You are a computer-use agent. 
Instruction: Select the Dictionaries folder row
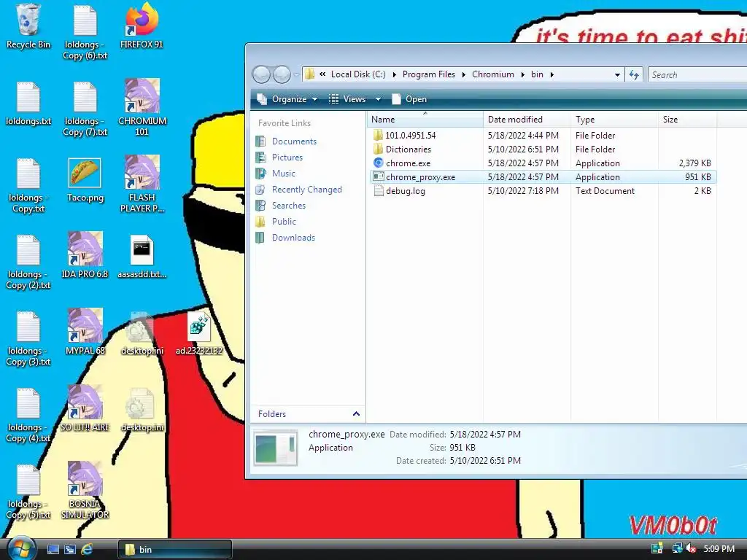pos(542,149)
